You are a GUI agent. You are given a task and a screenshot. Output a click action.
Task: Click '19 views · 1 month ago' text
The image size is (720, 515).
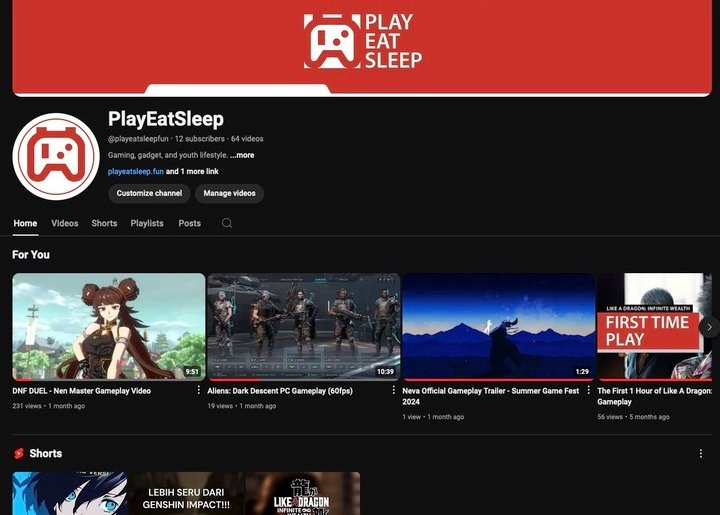(x=242, y=406)
